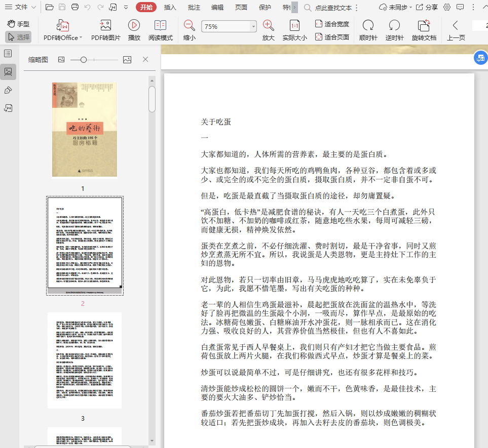Click the save icon in quick toolbar
Viewport: 488px width, 448px height.
coord(62,7)
